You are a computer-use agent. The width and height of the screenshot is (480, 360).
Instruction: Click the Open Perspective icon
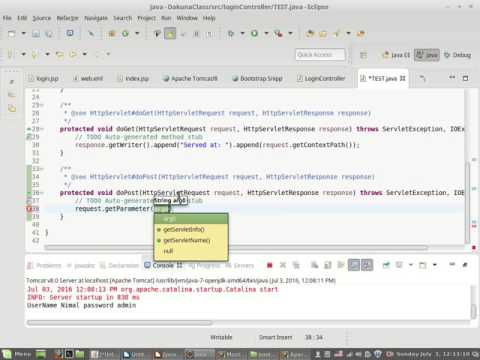coord(364,55)
